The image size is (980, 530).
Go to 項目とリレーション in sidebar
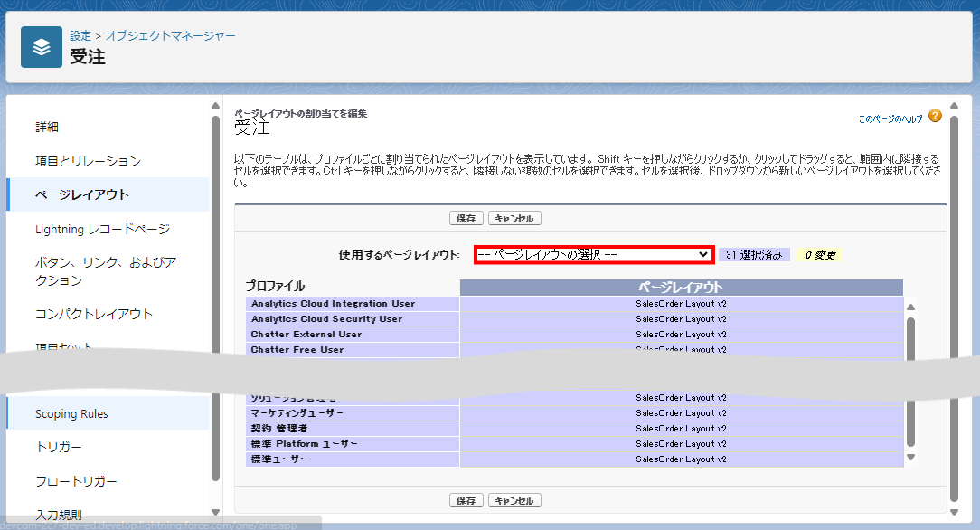pyautogui.click(x=88, y=161)
